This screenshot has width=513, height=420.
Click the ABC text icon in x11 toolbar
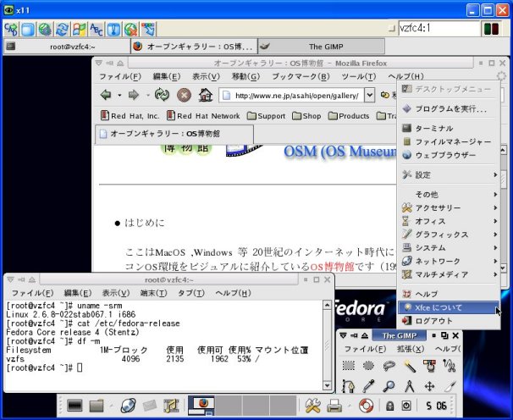97,30
